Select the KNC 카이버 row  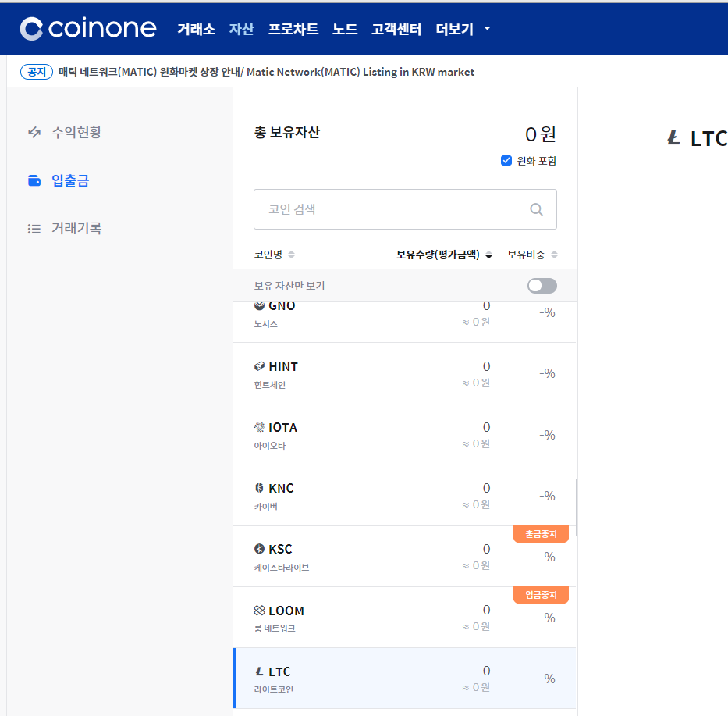click(x=405, y=495)
